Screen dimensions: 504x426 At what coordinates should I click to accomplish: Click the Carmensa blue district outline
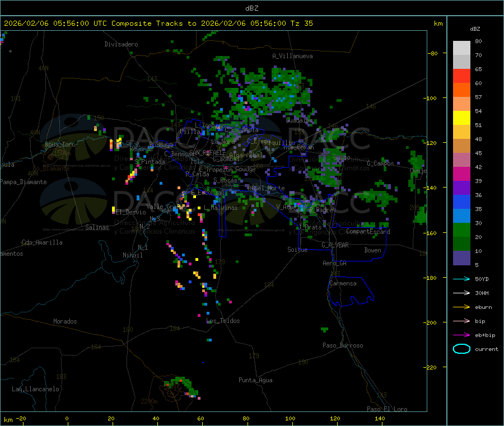(351, 292)
